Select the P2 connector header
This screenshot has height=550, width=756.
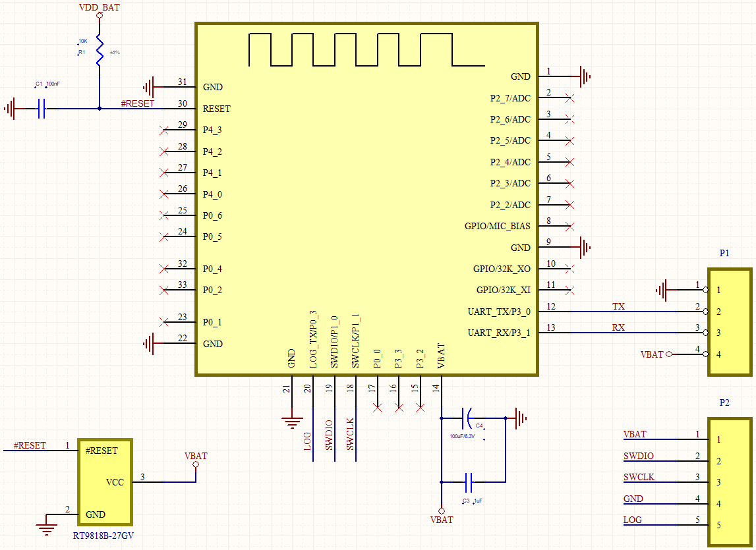tap(729, 481)
